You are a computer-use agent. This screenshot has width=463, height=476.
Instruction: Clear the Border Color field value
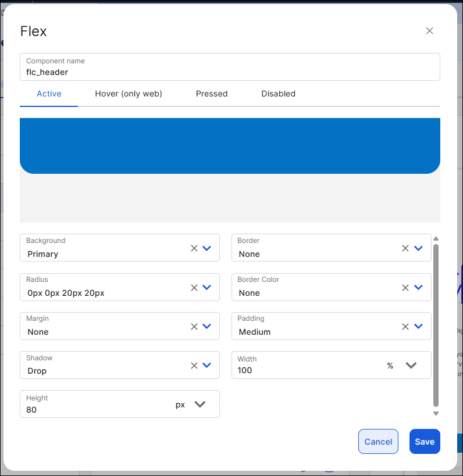tap(405, 287)
